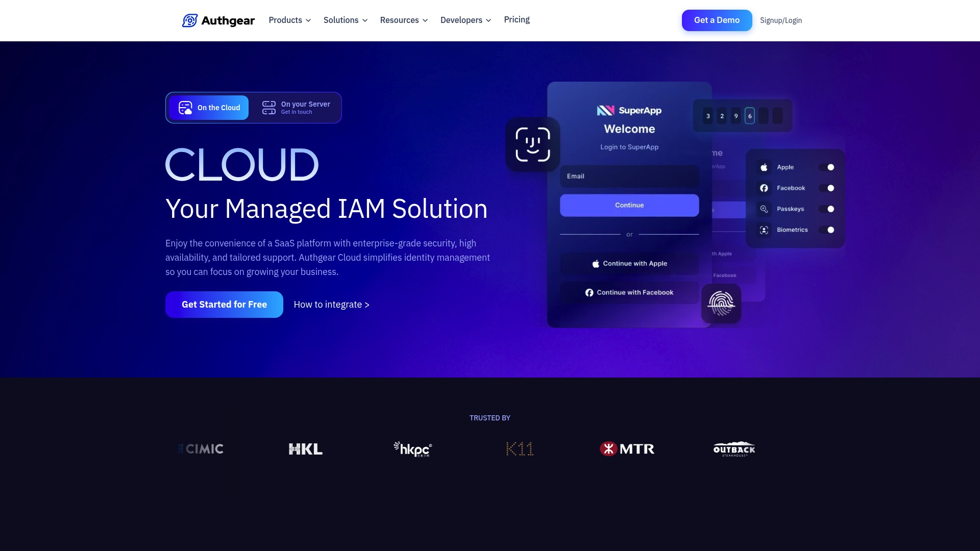Expand the Developers dropdown menu
The image size is (980, 551).
(x=466, y=20)
